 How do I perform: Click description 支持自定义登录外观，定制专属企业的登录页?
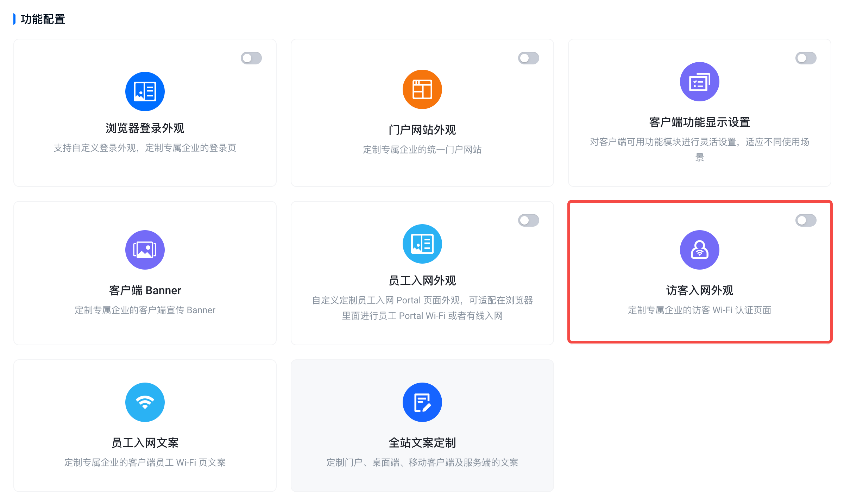[x=145, y=148]
